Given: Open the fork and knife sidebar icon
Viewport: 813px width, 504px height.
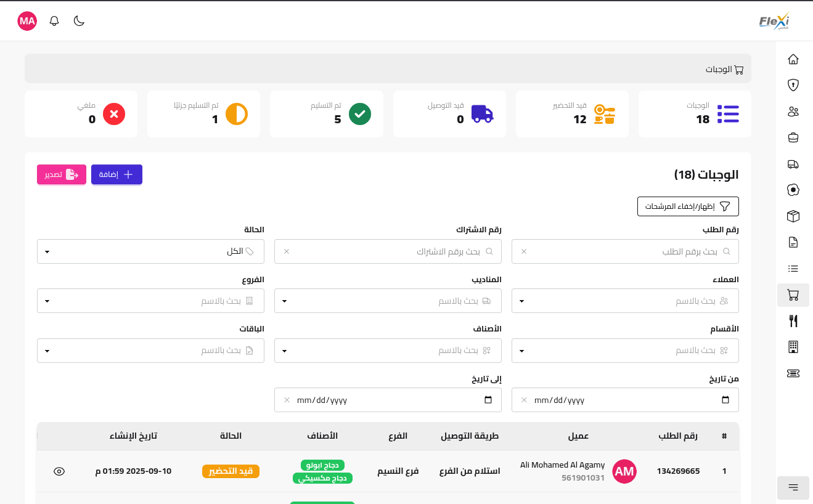Looking at the screenshot, I should [793, 321].
